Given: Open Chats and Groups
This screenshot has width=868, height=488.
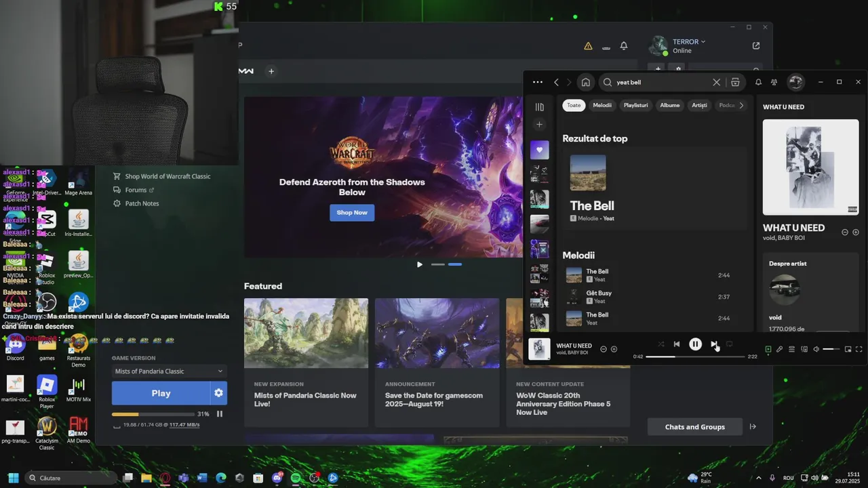Looking at the screenshot, I should [x=695, y=427].
